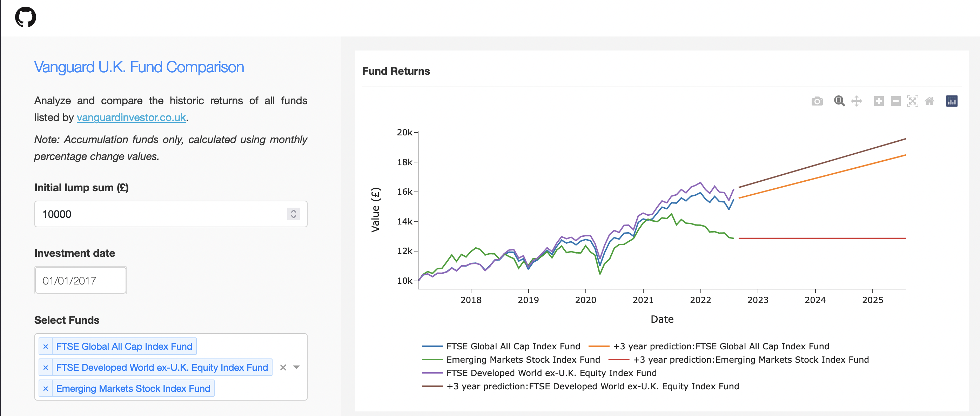Select the Zoom tool in the chart modebar
This screenshot has height=416, width=980.
(840, 101)
